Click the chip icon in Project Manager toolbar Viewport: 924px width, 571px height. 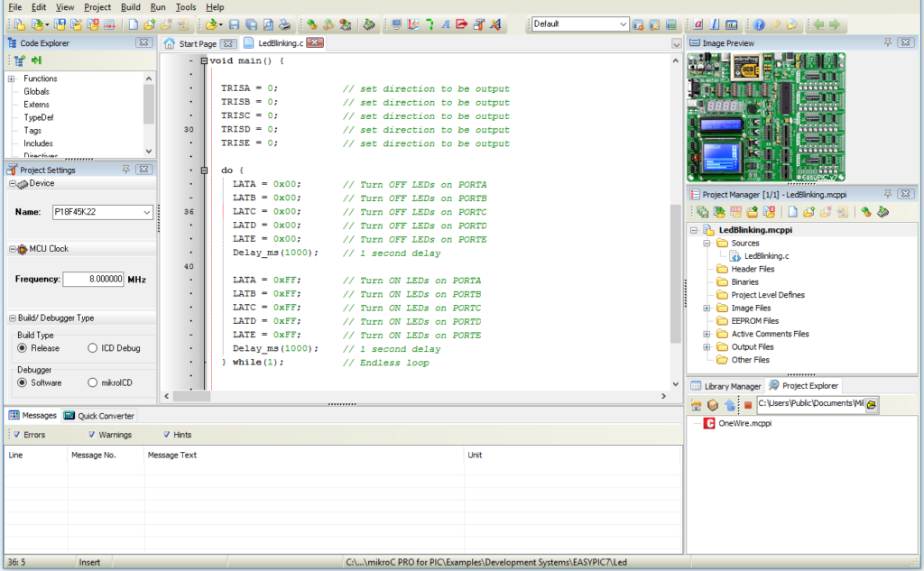pos(882,212)
